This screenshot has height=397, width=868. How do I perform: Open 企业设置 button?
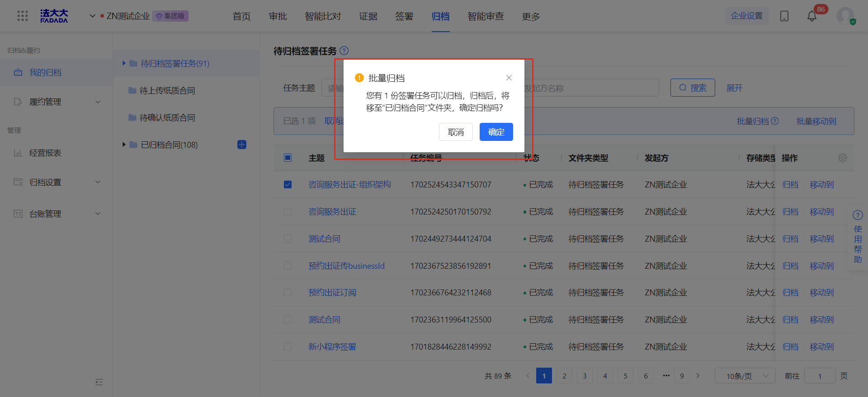click(746, 16)
